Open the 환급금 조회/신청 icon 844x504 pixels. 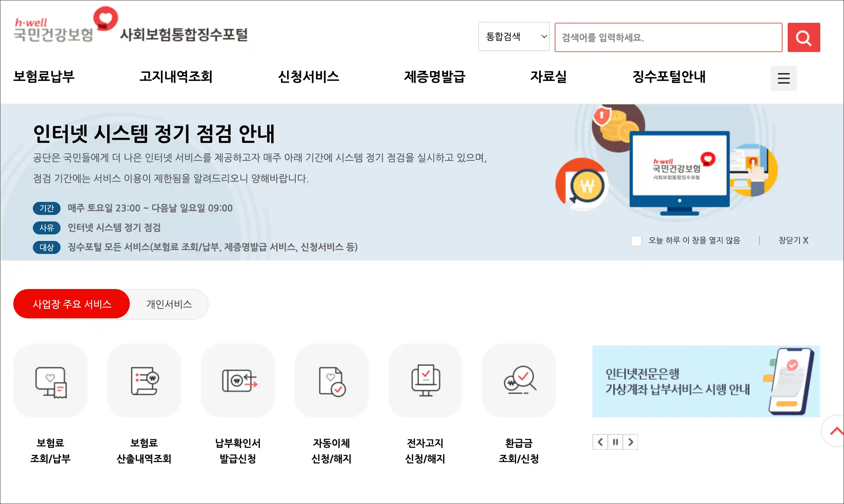click(x=519, y=381)
